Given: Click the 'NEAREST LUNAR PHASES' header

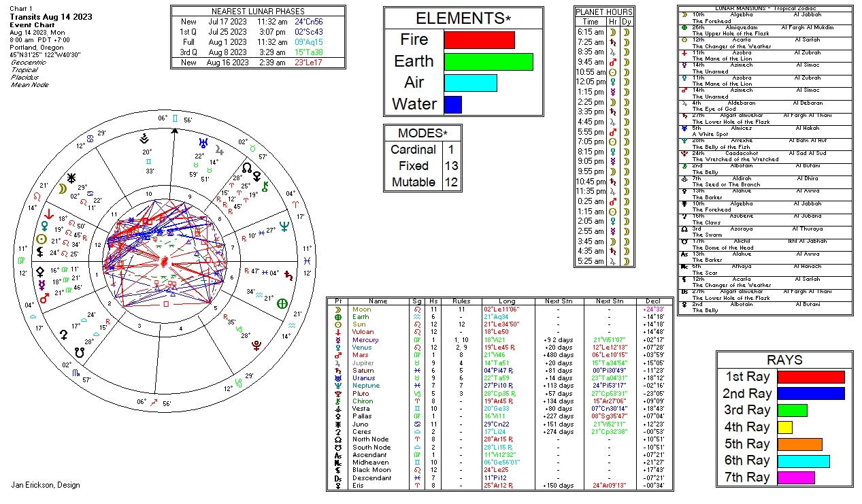Looking at the screenshot, I should tap(258, 12).
